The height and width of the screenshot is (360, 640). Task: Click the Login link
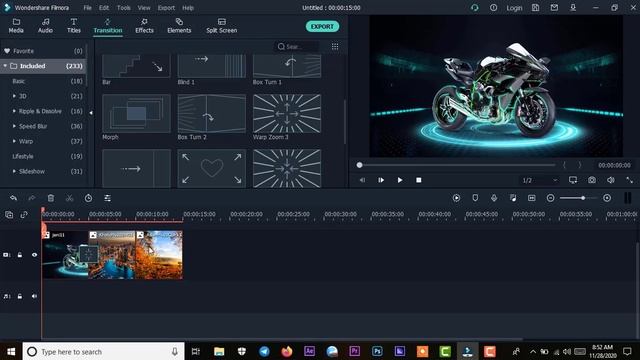[514, 8]
